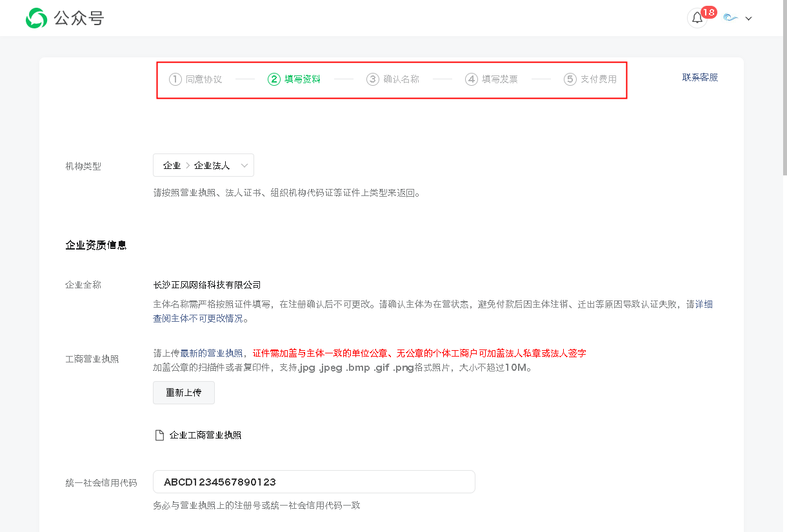This screenshot has height=532, width=787.
Task: Click the file icon beside 企业工商营业执照
Action: click(159, 435)
